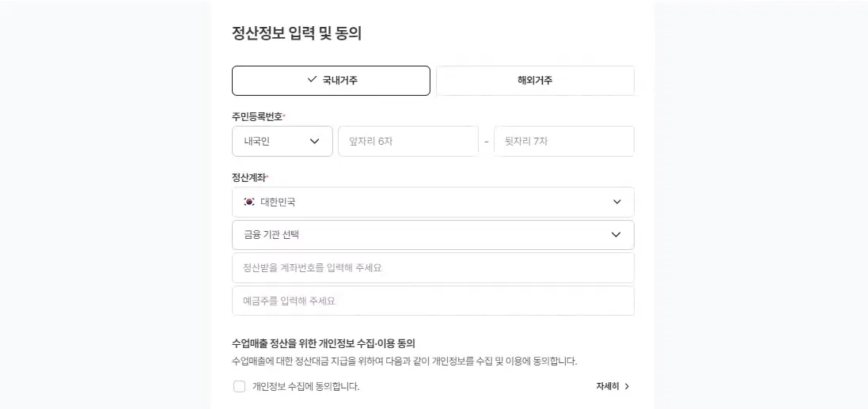The image size is (868, 409).
Task: Click the chevron arrow next to 자세히
Action: coord(627,386)
